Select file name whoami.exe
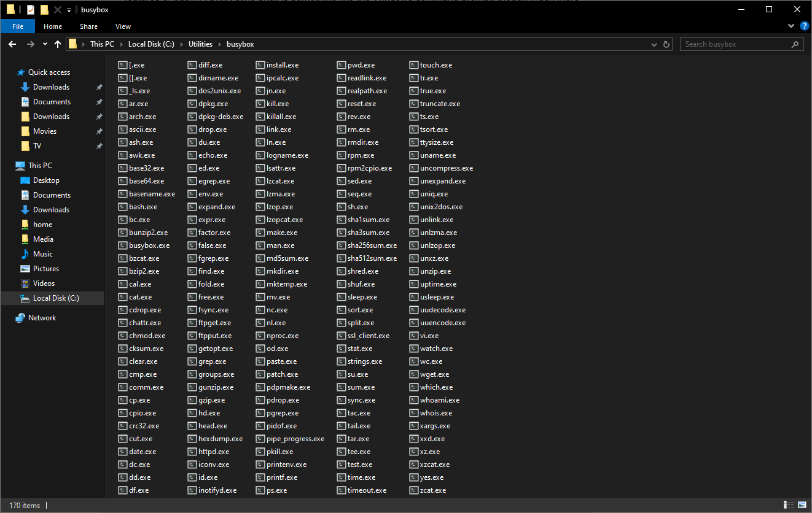Viewport: 812px width, 513px height. pos(440,400)
